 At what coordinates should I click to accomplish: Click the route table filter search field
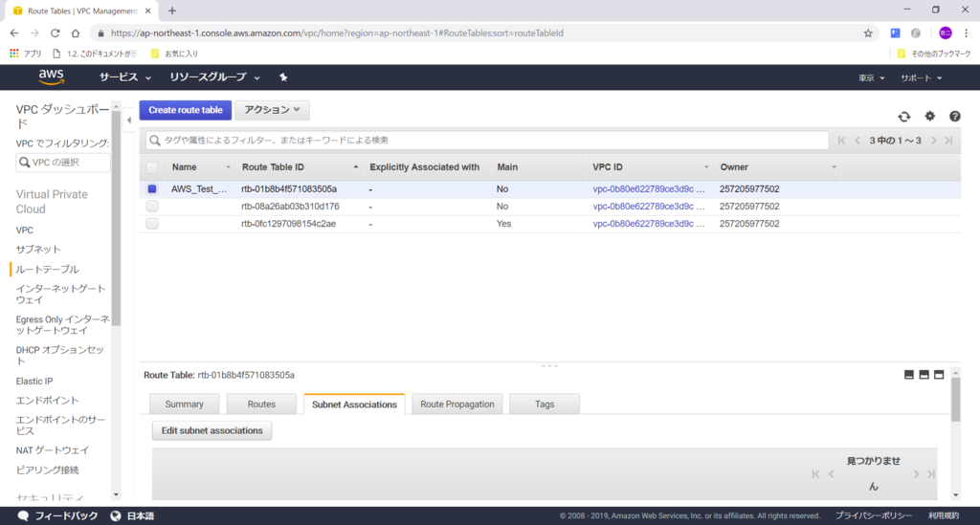pyautogui.click(x=487, y=141)
